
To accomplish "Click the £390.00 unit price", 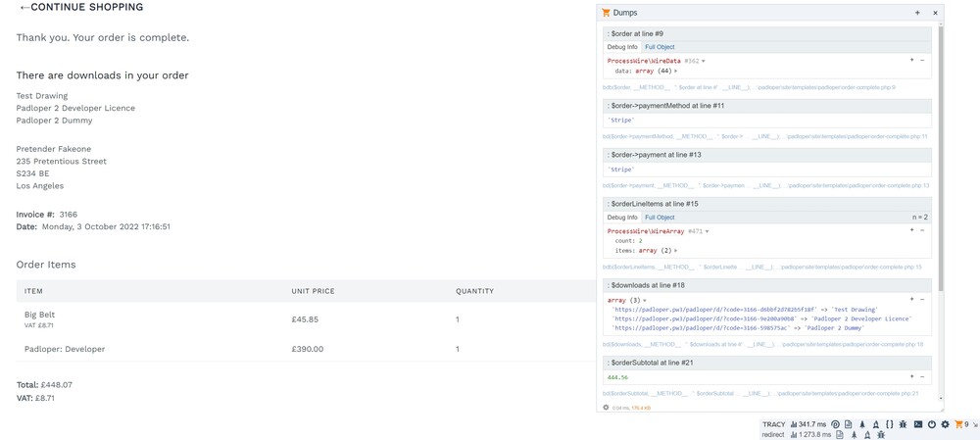I will tap(308, 350).
